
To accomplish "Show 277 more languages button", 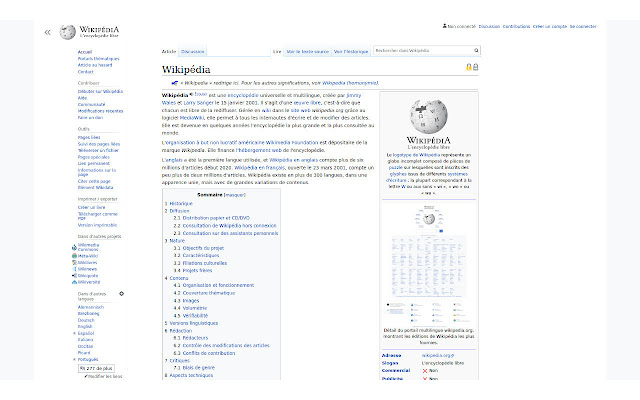I will click(96, 368).
